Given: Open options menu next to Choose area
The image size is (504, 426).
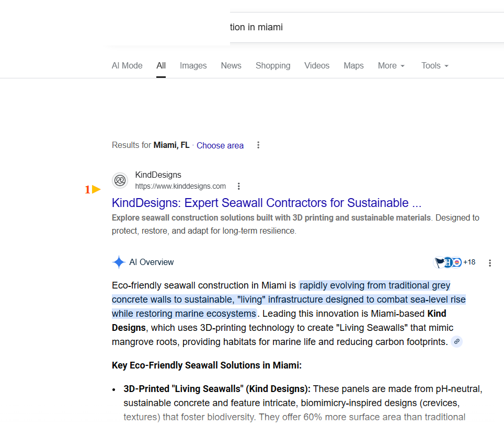Looking at the screenshot, I should click(258, 145).
